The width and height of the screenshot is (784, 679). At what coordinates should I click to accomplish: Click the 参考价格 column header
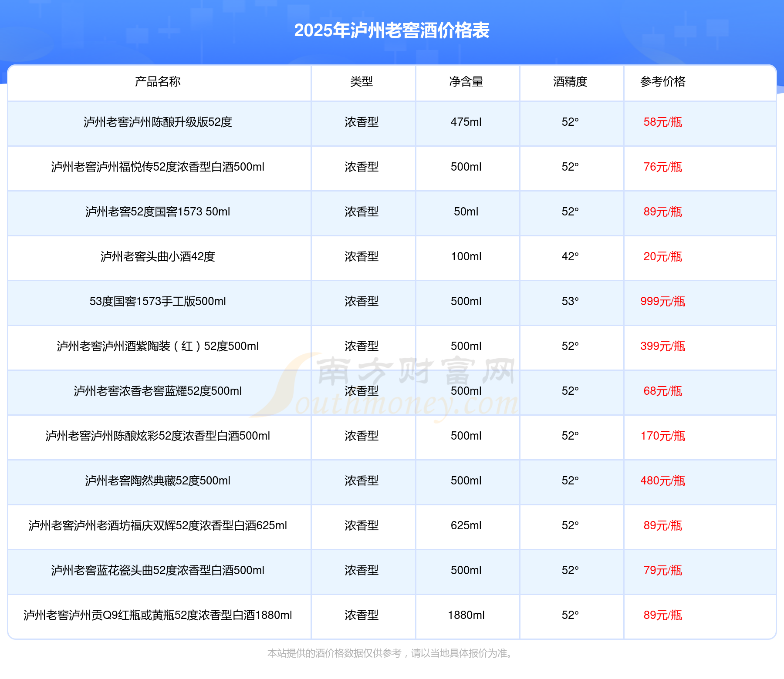tap(662, 81)
